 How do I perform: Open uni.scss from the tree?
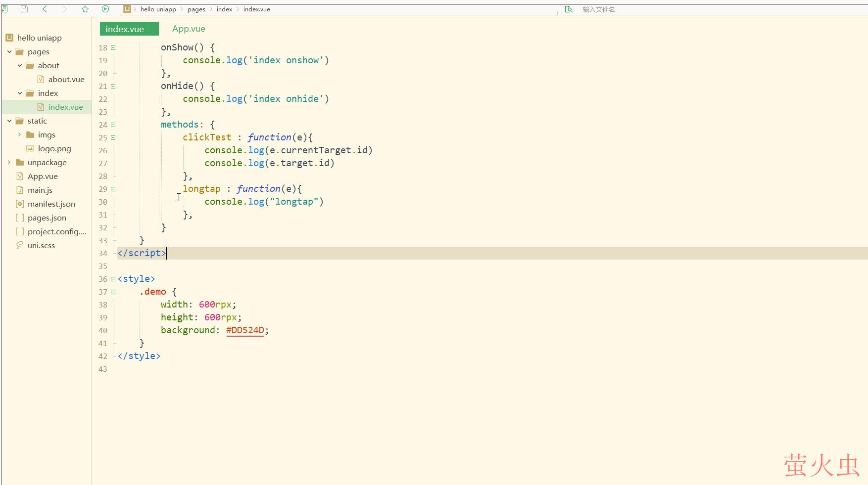41,245
